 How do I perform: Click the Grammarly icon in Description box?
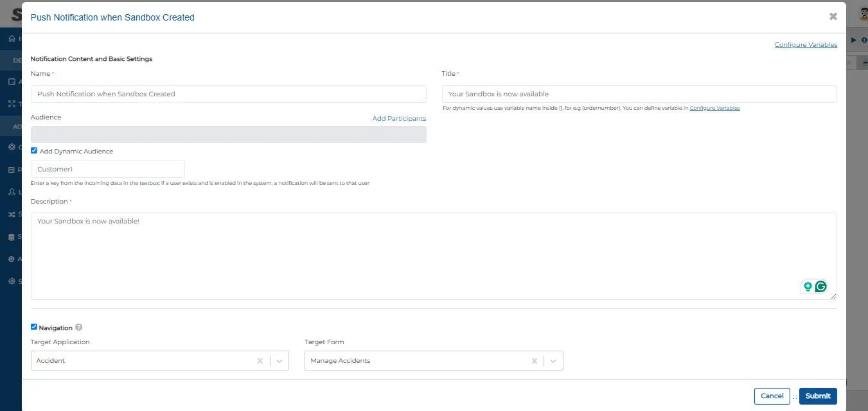click(820, 287)
